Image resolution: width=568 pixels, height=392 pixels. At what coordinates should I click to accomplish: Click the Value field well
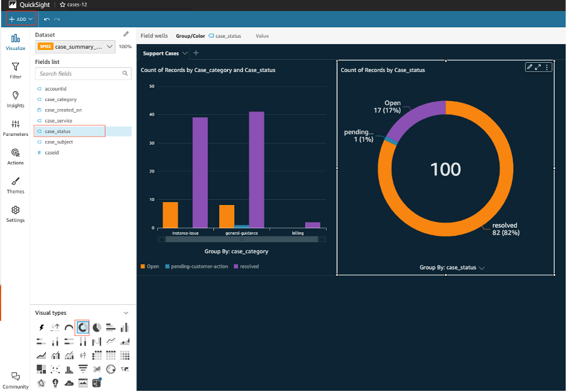click(262, 36)
